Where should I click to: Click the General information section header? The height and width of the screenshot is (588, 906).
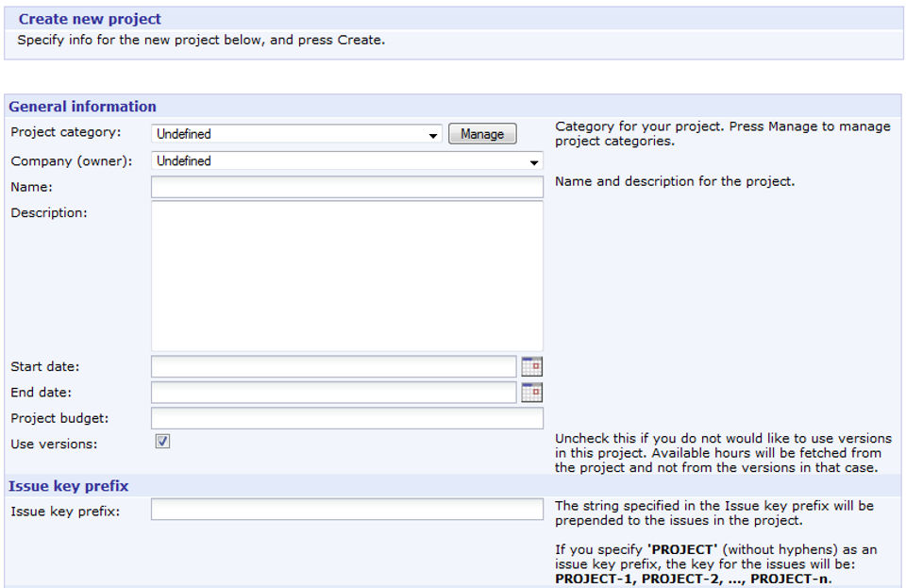(83, 107)
